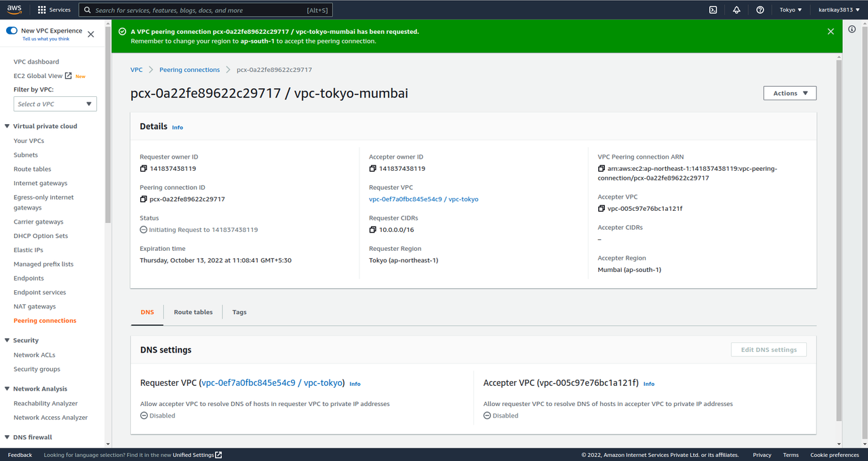Focus the services search field
The width and height of the screenshot is (868, 461).
point(205,10)
